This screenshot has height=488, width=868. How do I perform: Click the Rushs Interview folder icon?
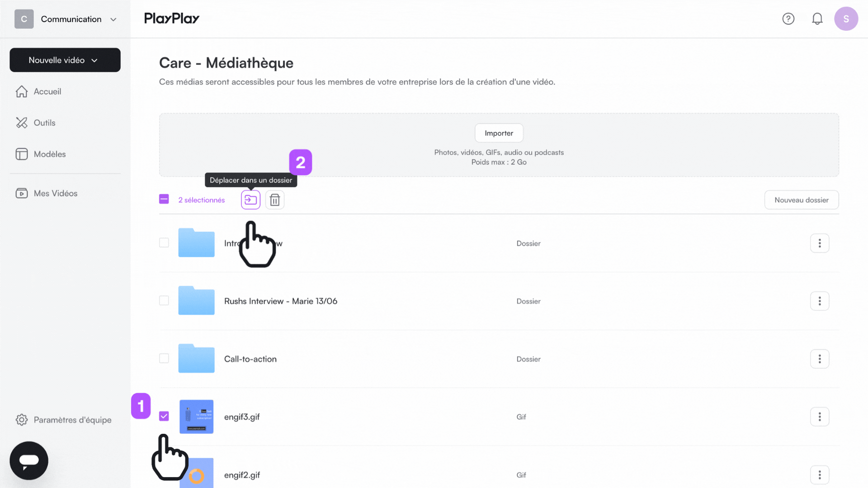196,300
